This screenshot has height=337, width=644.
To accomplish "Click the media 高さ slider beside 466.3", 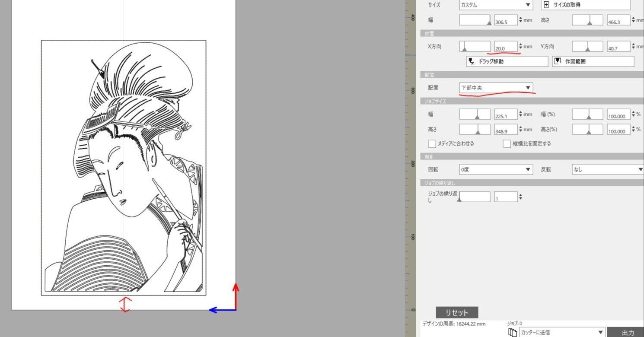I will (587, 20).
